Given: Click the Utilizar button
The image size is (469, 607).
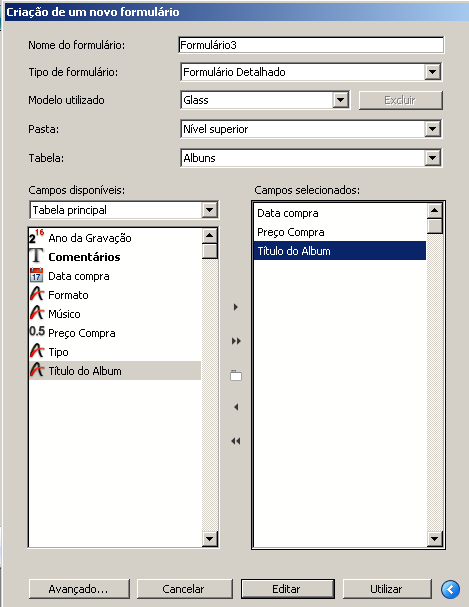Looking at the screenshot, I should tap(387, 589).
